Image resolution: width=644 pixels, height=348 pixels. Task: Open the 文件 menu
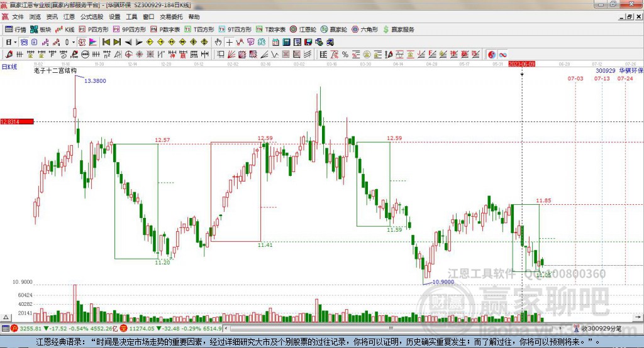pyautogui.click(x=18, y=17)
